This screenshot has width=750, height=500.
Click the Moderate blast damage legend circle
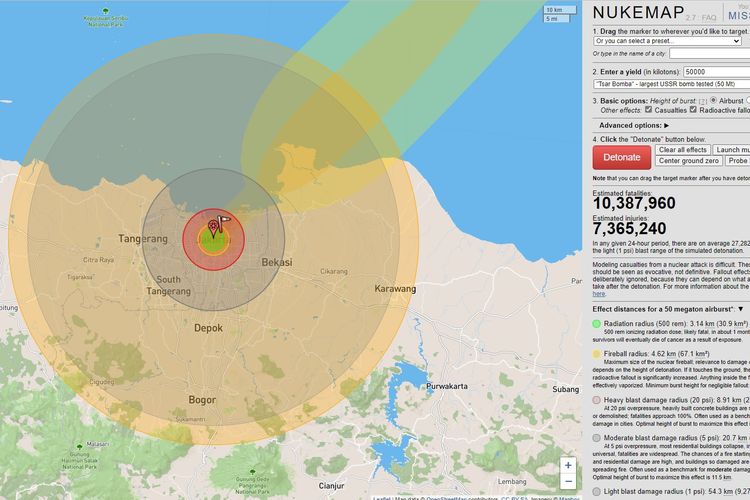pos(597,437)
